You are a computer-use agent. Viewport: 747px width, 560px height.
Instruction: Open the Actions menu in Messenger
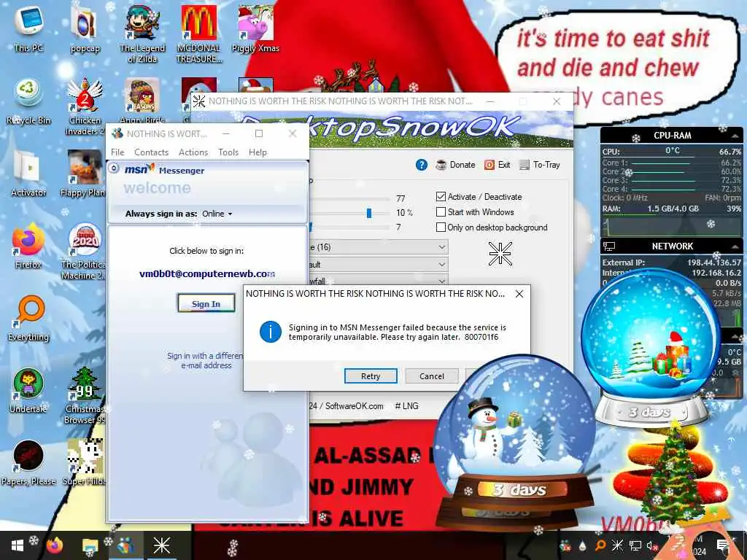pos(193,152)
